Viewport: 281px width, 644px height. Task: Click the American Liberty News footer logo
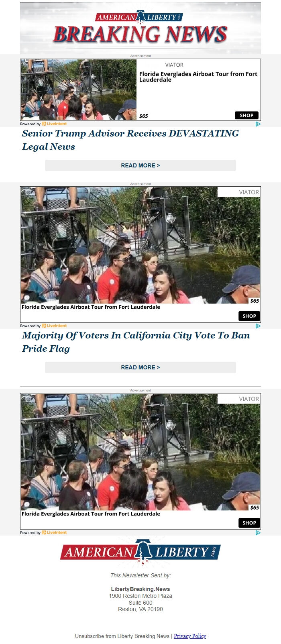pos(140,552)
